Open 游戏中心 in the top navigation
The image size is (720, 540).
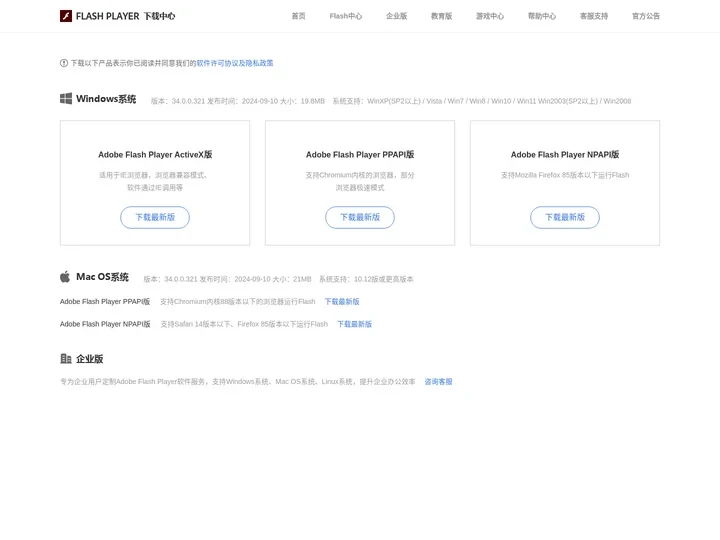(490, 16)
